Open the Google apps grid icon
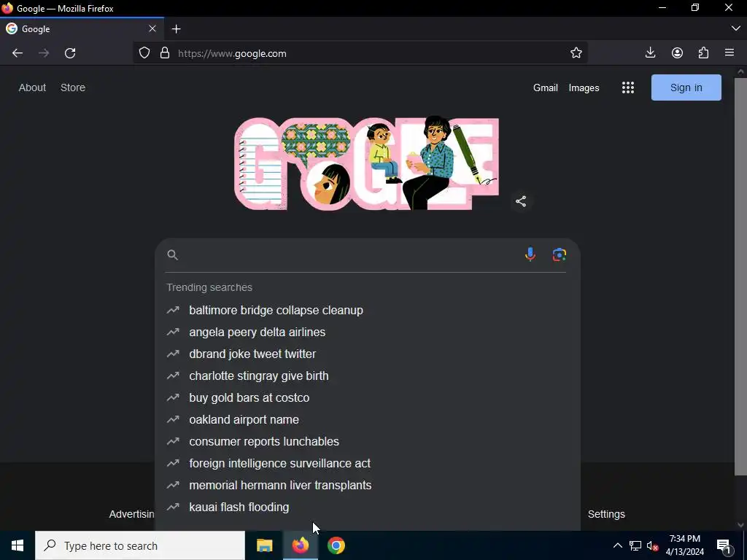 [628, 87]
